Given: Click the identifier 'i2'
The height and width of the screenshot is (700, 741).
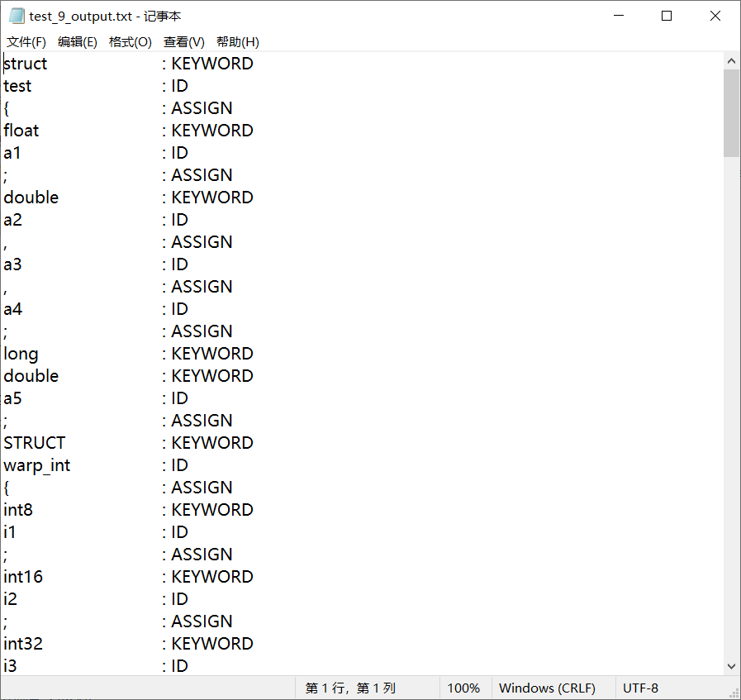Looking at the screenshot, I should tap(11, 599).
